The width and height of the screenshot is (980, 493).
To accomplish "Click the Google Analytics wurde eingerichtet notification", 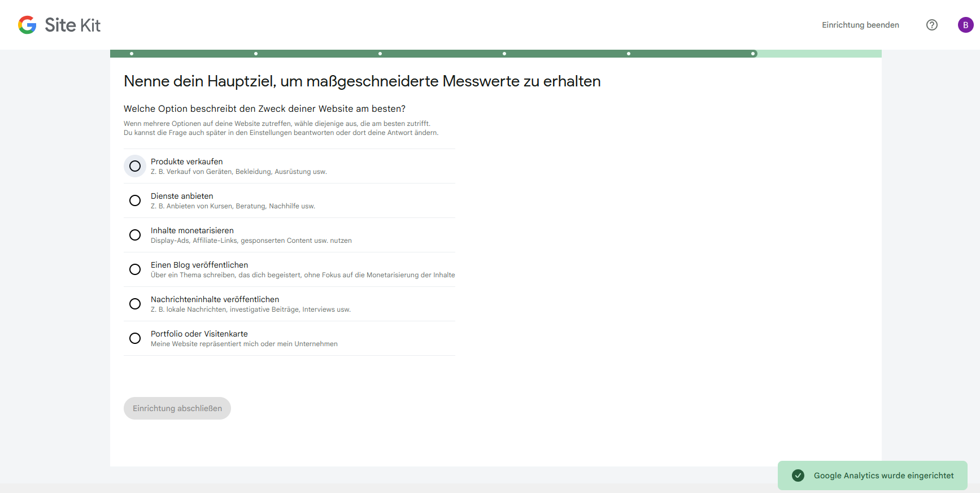I will tap(872, 475).
